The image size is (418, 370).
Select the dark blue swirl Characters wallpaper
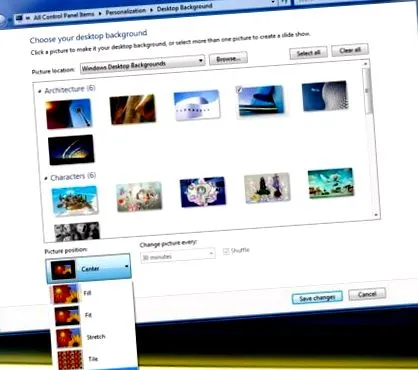pos(203,192)
